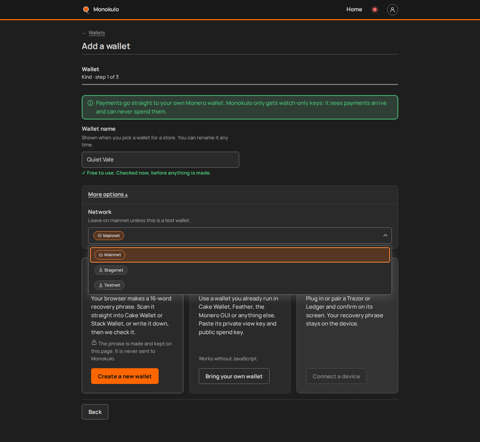Click the info icon in green notice

tap(90, 103)
